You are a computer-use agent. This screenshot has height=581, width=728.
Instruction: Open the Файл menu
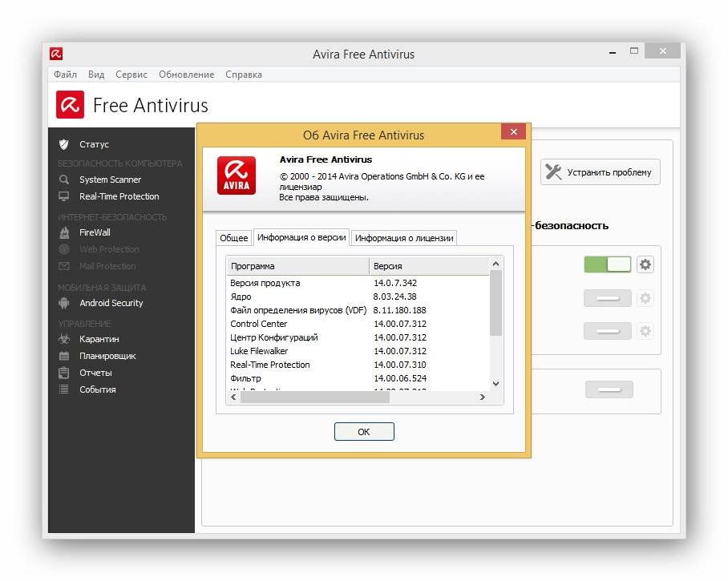point(65,75)
